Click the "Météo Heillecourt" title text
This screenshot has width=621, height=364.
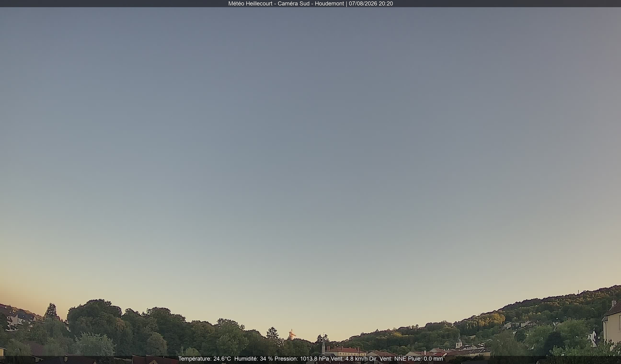250,4
